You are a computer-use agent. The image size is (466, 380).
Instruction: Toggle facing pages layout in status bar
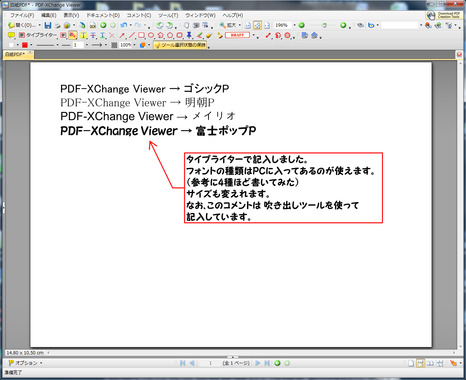pos(430,363)
